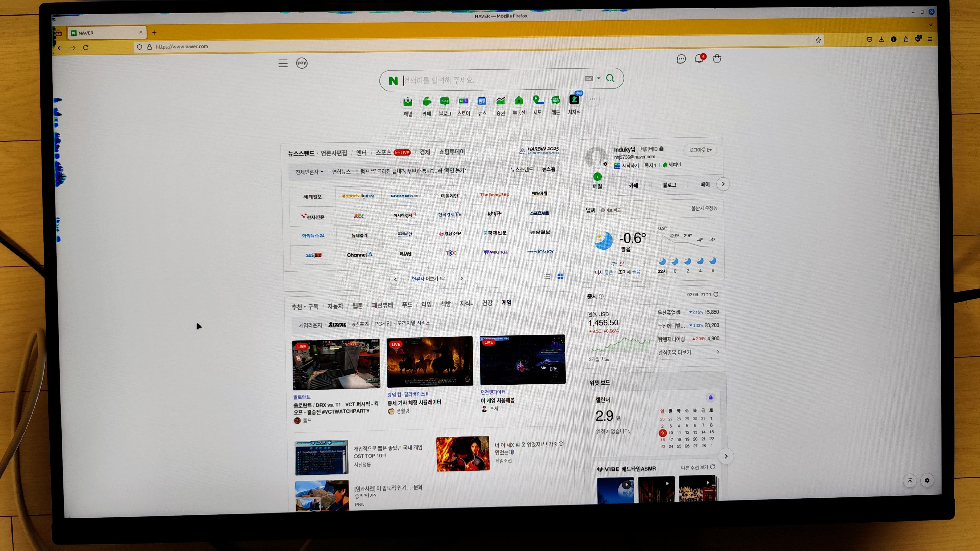Open the Naver Pay icon
The width and height of the screenshot is (980, 551).
click(x=302, y=63)
